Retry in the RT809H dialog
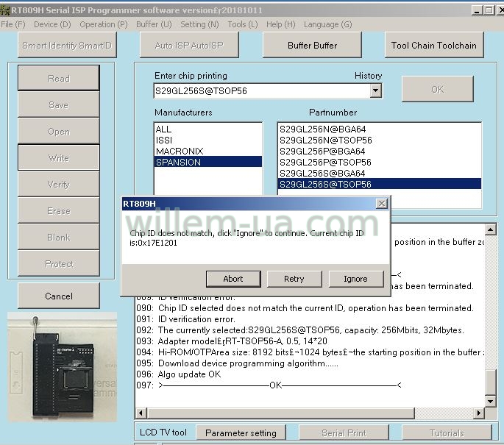Screen dimensions: 504x445 pos(294,279)
